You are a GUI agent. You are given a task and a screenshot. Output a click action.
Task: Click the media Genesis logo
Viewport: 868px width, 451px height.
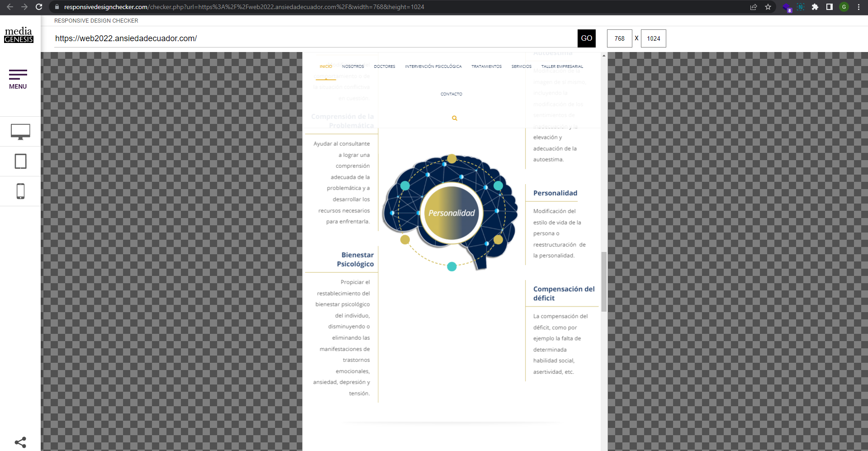19,35
